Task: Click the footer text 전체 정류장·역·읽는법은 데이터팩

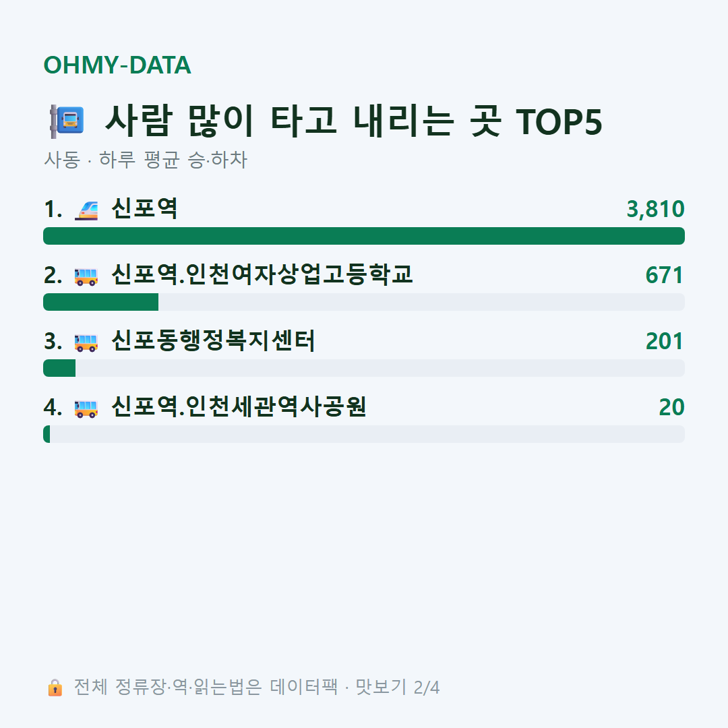Action: tap(206, 687)
